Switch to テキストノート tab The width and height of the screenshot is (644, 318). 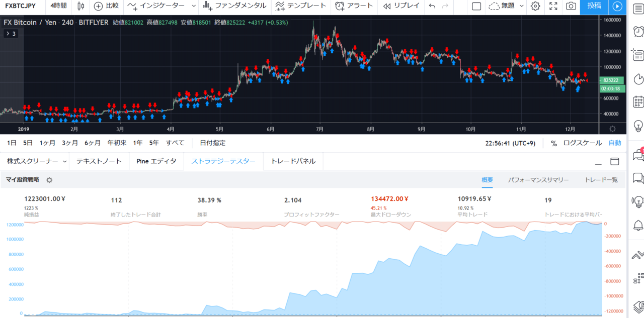99,161
